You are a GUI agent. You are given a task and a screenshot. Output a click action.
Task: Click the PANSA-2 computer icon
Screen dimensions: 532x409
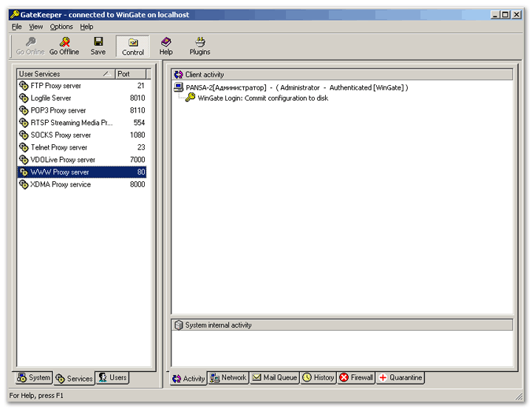(179, 87)
